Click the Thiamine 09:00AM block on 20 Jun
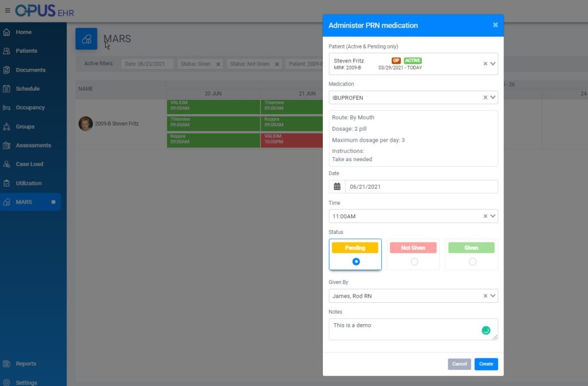 click(214, 123)
